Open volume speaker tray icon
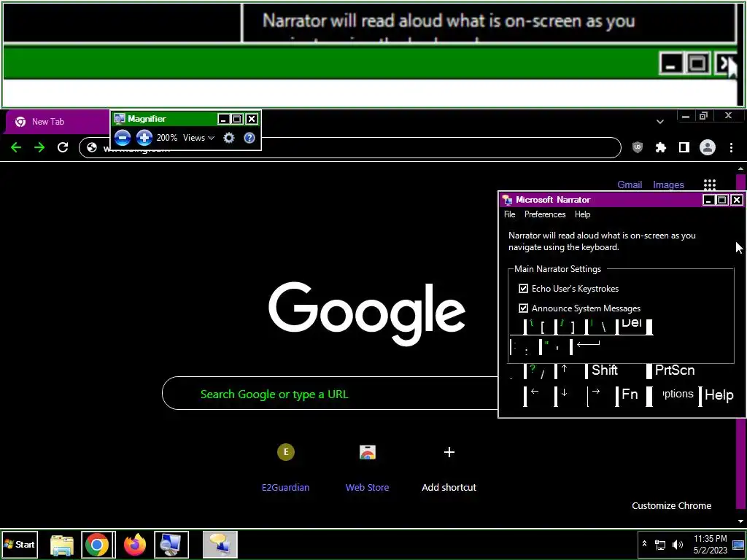The width and height of the screenshot is (747, 560). click(x=677, y=544)
